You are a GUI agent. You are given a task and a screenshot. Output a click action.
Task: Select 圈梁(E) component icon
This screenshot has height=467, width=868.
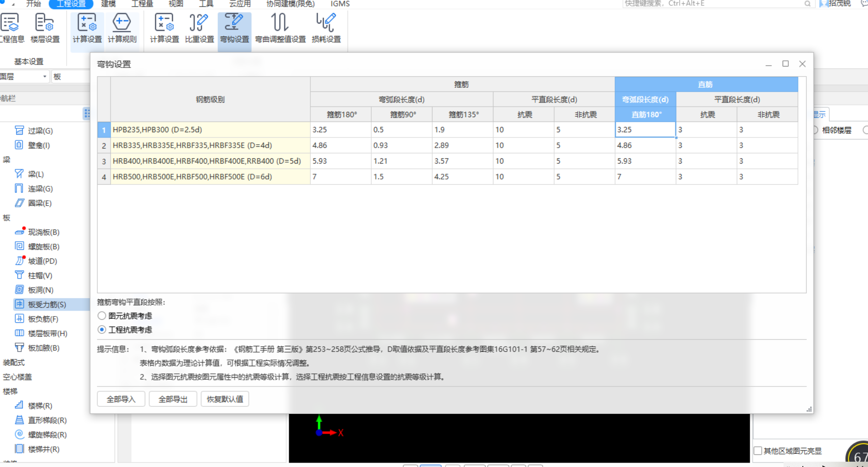(x=19, y=203)
